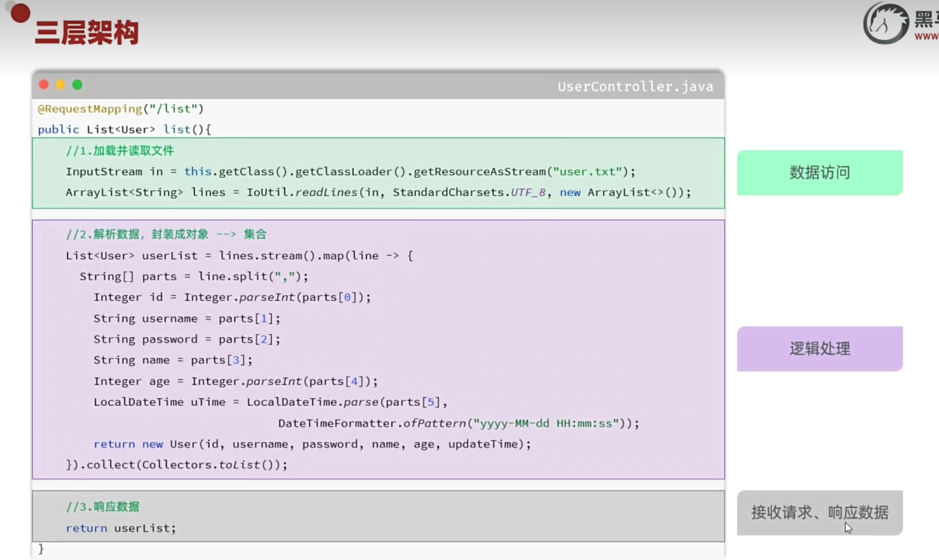Screen dimensions: 939x560
Task: Click the UserController.java file name in title bar
Action: tap(635, 86)
